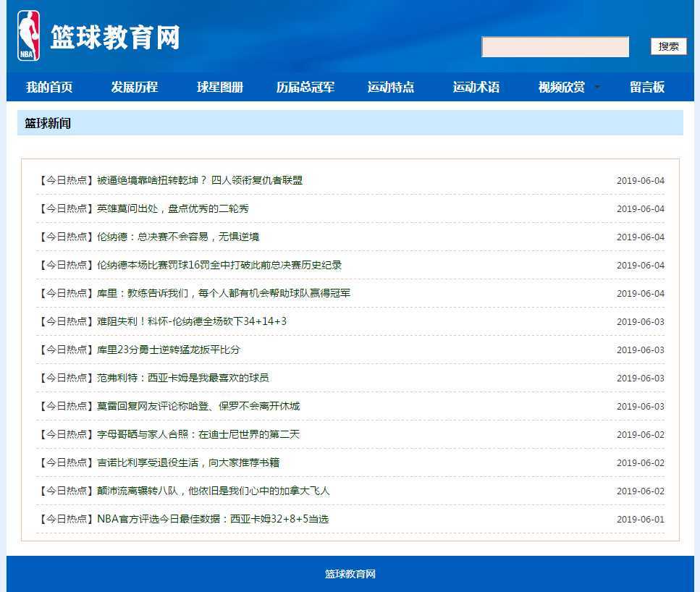Open NBA官方评选今日最佳数据 news link

(213, 519)
